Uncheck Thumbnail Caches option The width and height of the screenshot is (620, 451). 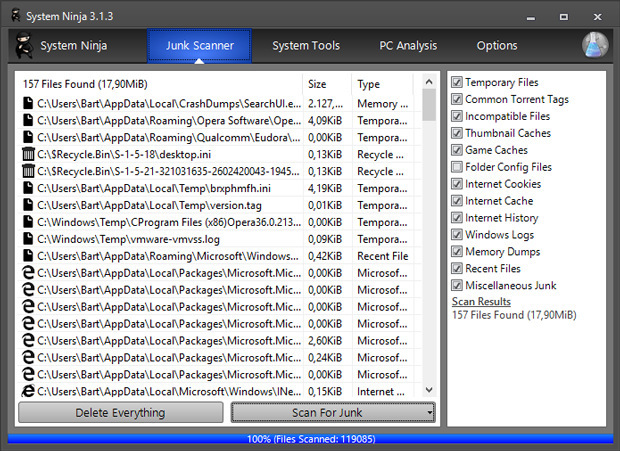[x=457, y=133]
